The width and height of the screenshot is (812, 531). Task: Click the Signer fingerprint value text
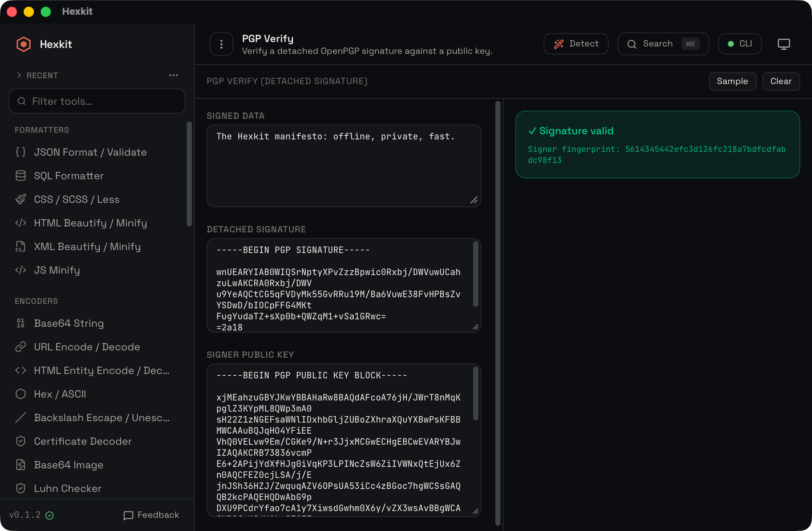657,155
